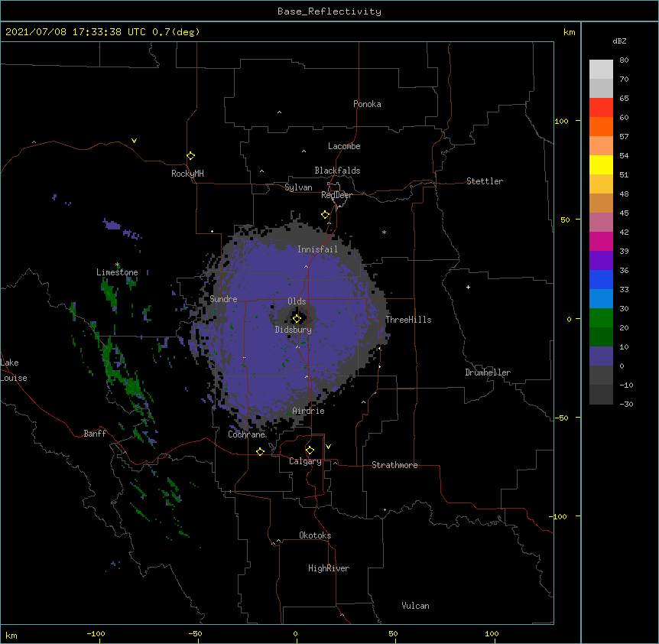Select the Vulcan label
659x644 pixels.
click(415, 606)
